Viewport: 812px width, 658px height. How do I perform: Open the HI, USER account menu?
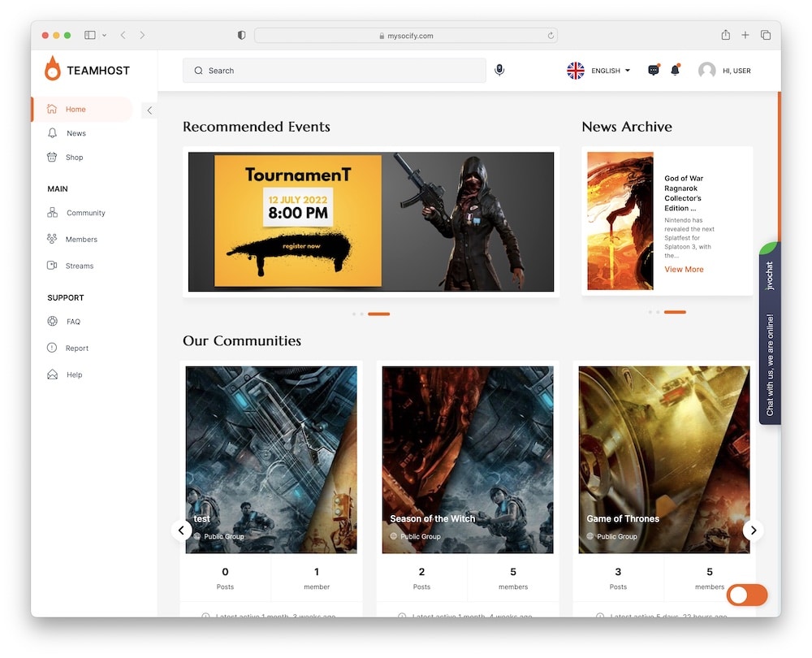coord(736,71)
